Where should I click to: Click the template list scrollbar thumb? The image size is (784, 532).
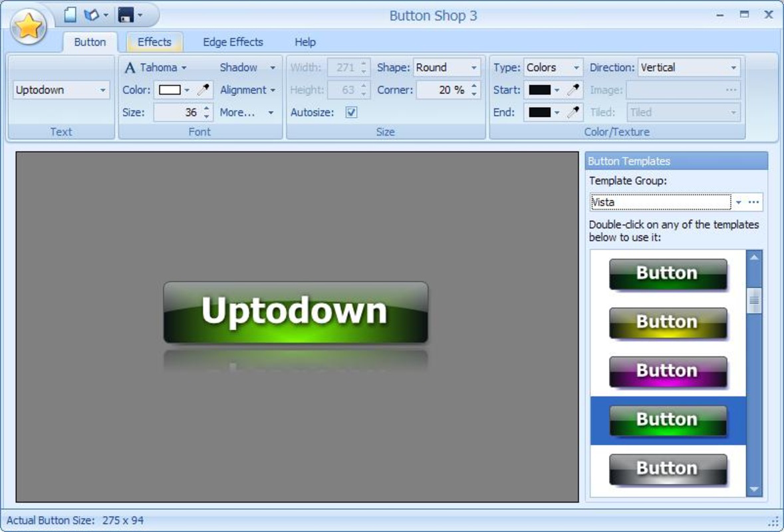(754, 301)
